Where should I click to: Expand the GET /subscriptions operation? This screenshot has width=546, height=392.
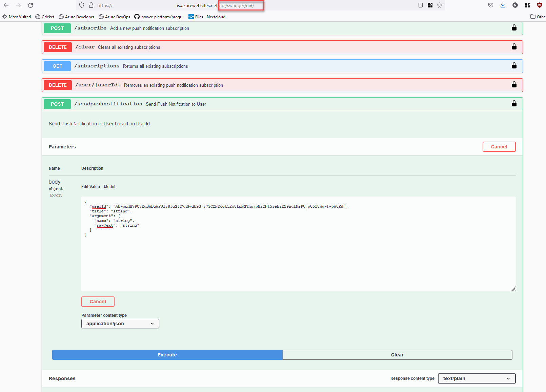98,66
